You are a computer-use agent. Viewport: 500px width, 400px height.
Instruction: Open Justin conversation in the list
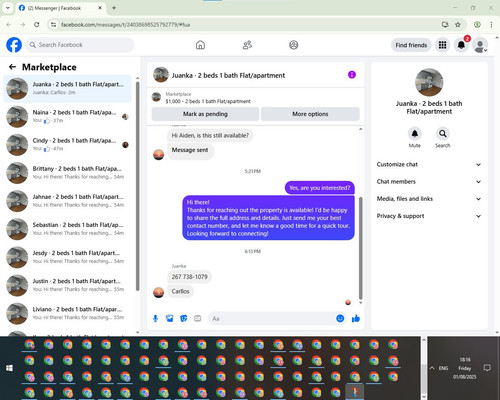coord(68,285)
